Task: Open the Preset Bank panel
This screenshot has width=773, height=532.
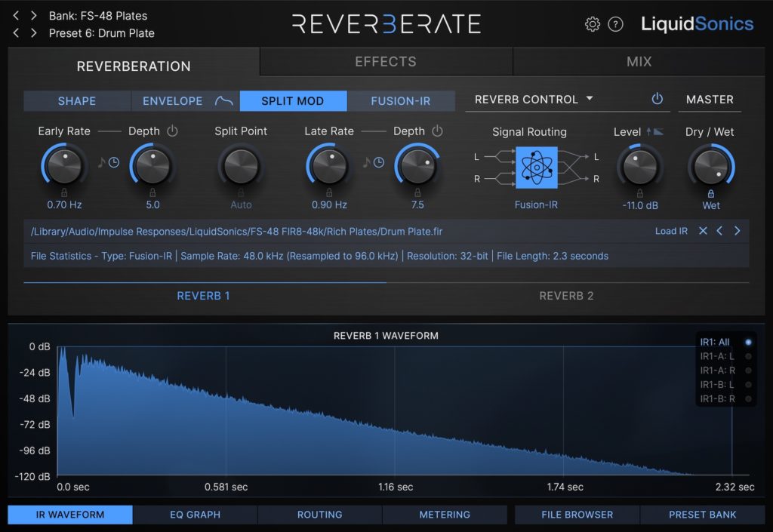Action: [x=702, y=515]
